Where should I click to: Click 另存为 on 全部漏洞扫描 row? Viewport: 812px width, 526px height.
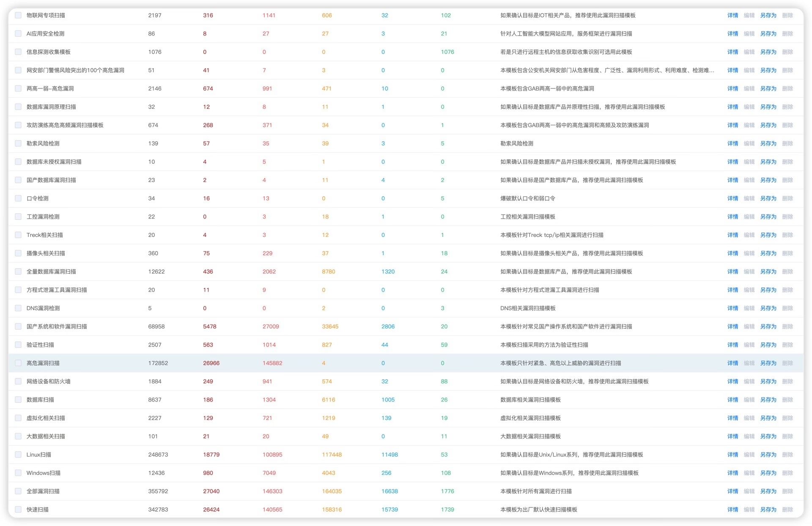pyautogui.click(x=768, y=491)
